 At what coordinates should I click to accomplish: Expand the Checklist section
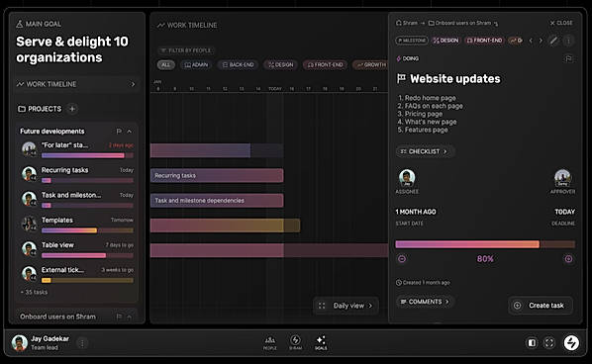pyautogui.click(x=425, y=151)
